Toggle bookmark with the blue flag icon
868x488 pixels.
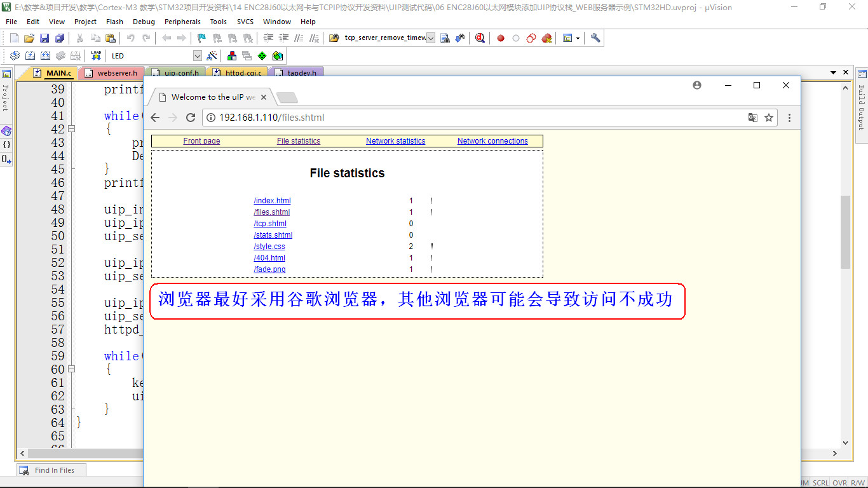tap(201, 38)
